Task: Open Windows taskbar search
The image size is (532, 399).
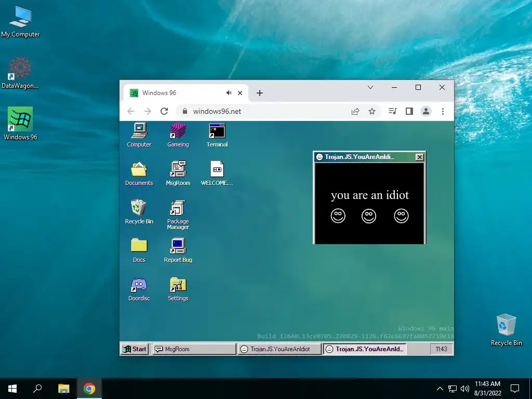Action: click(x=37, y=389)
